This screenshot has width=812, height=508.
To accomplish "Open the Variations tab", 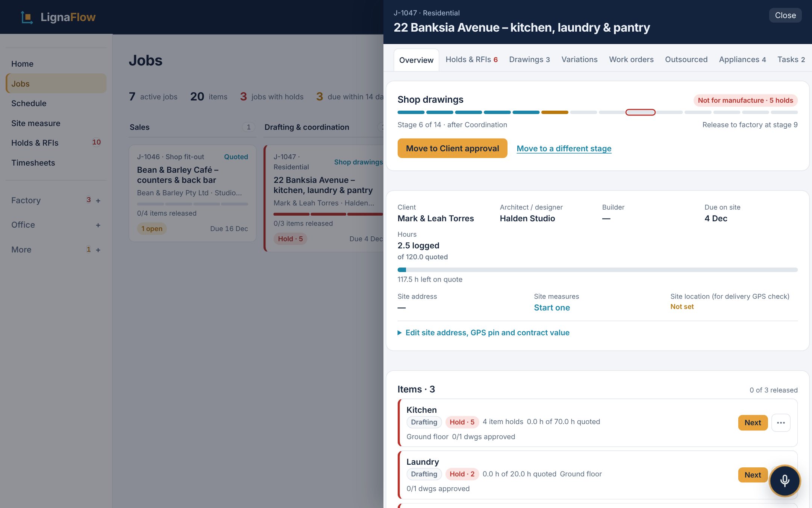I will [579, 59].
